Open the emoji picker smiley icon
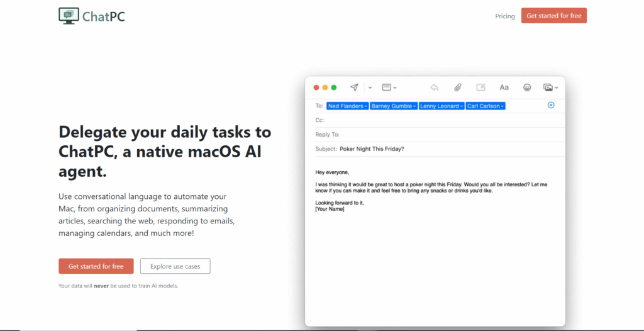644x331 pixels. 527,87
